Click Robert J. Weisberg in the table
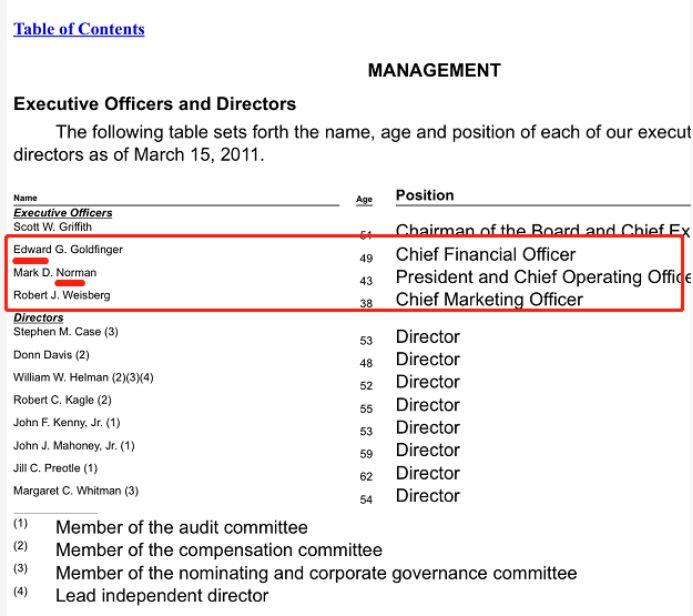Image resolution: width=693 pixels, height=616 pixels. [62, 295]
